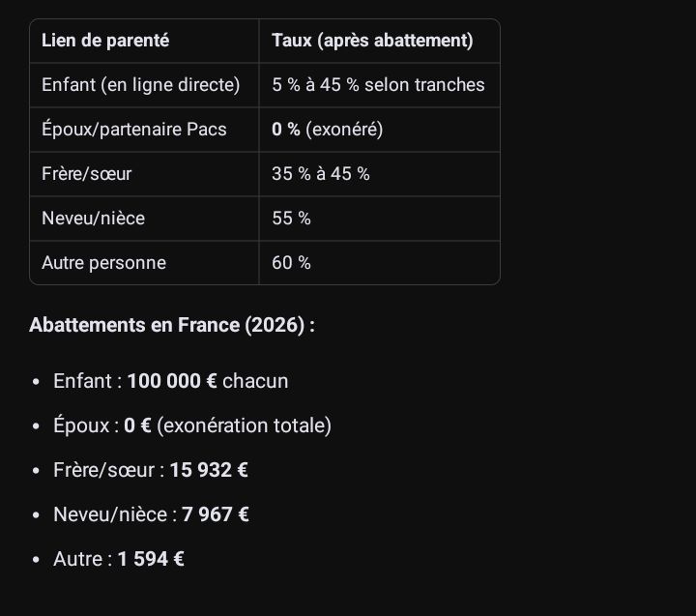
Task: Select the '7 967 €' nephew allowance amount
Action: click(x=216, y=514)
